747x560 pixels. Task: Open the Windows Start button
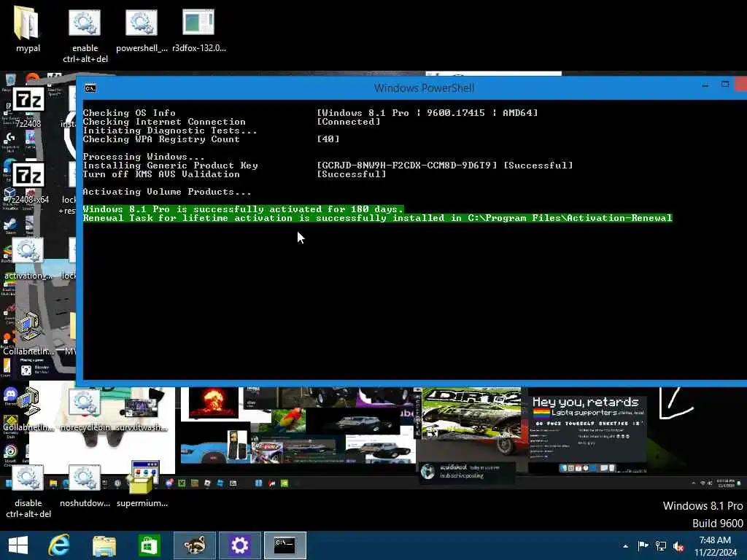(x=18, y=545)
